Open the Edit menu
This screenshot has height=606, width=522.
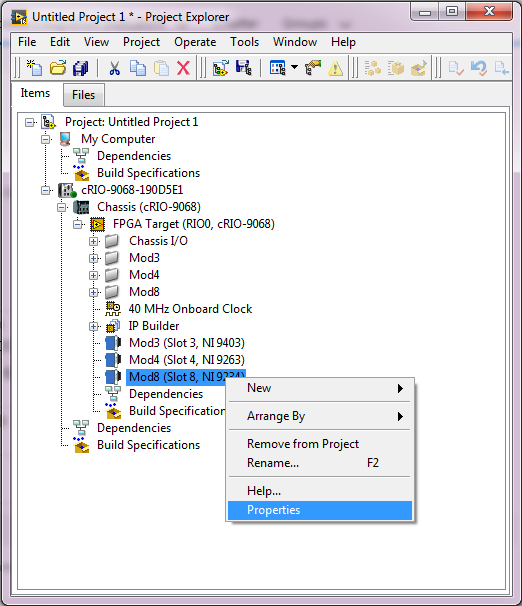click(60, 42)
